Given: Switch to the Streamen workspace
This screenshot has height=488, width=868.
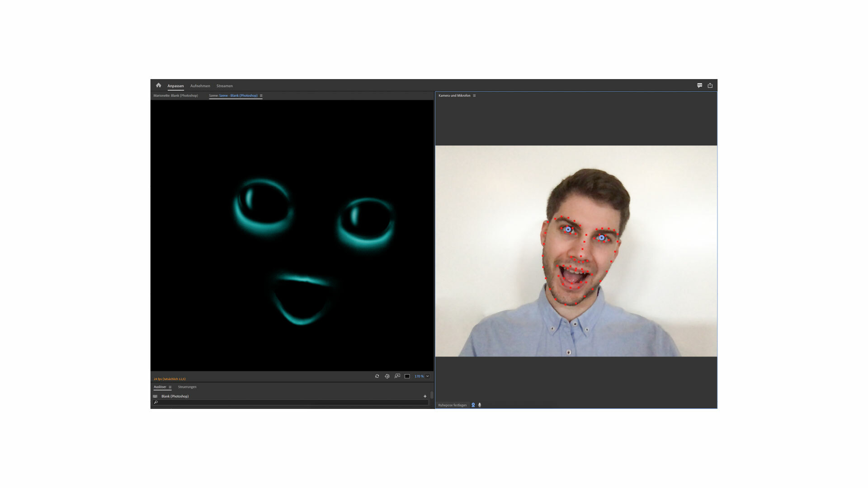Looking at the screenshot, I should [224, 86].
